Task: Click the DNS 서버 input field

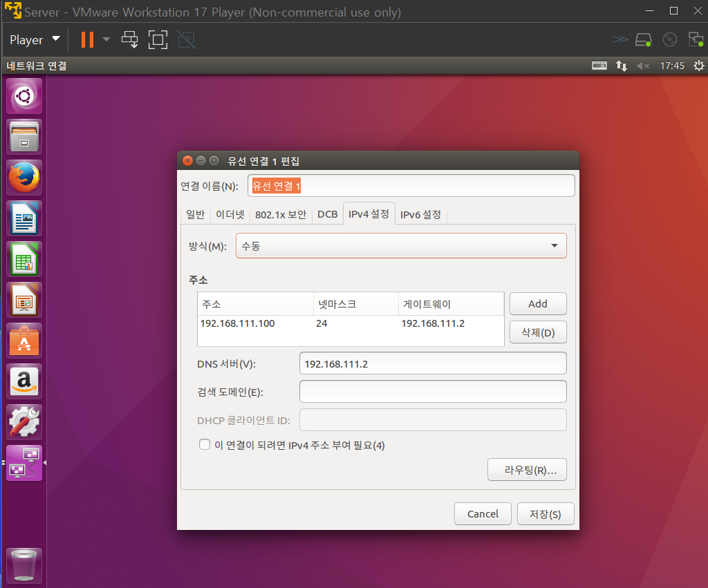Action: (433, 363)
